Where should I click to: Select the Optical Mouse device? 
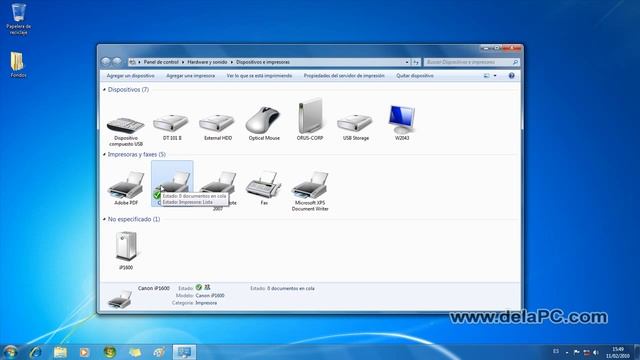coord(264,124)
